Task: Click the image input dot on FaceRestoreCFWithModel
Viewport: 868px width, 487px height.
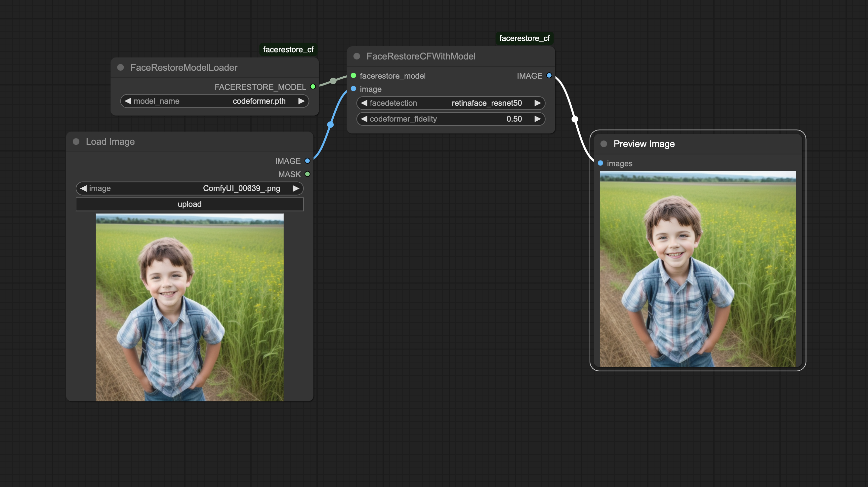Action: click(x=353, y=89)
